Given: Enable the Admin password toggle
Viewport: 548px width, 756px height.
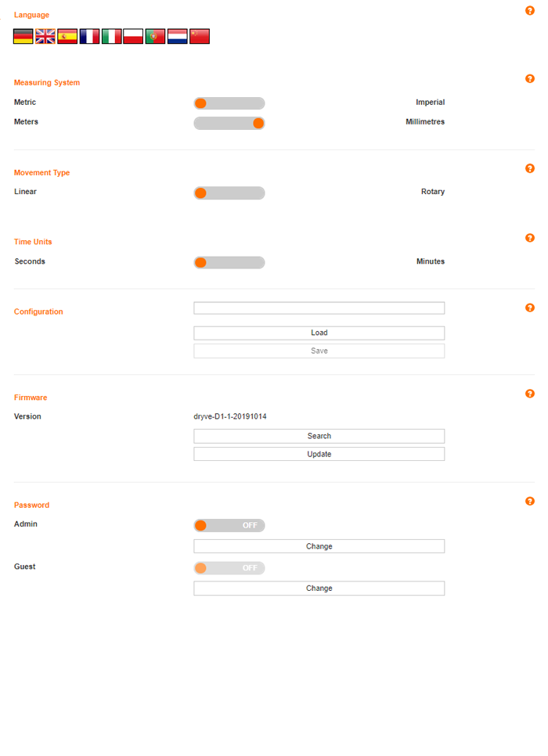Looking at the screenshot, I should pyautogui.click(x=229, y=525).
